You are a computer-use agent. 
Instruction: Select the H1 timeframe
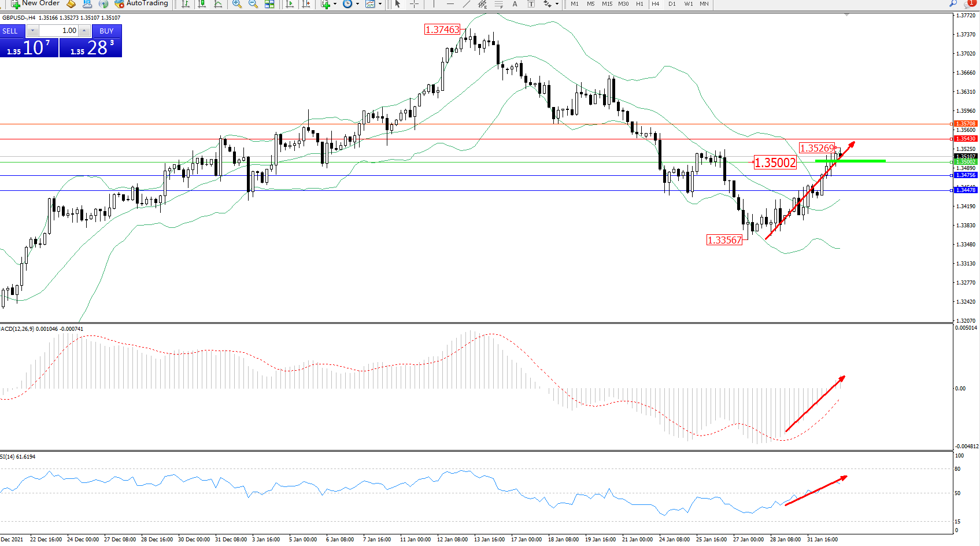[639, 4]
